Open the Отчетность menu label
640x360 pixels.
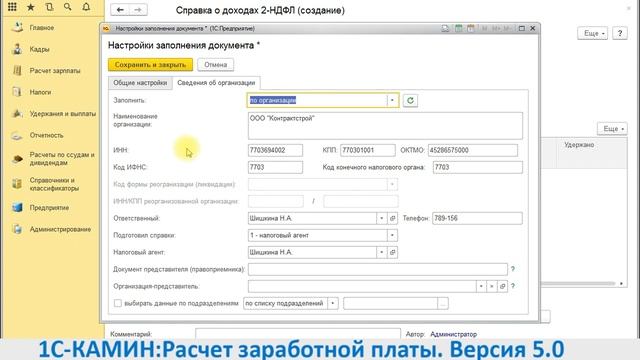coord(47,136)
